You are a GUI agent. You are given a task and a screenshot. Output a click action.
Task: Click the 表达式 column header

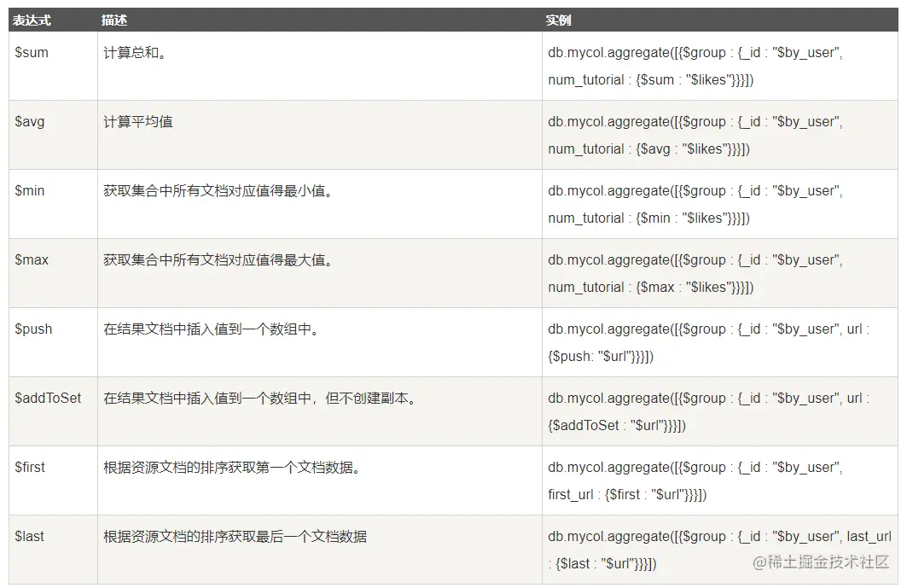coord(32,20)
